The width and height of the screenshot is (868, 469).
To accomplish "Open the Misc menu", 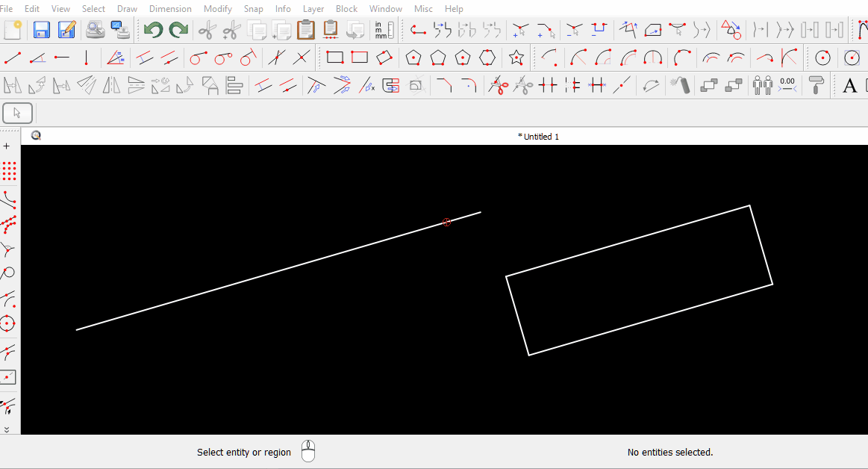I will [423, 9].
